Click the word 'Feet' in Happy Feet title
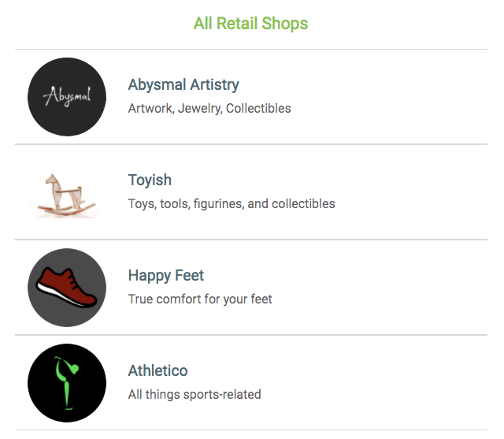Screen dimensions: 504x439 click(x=190, y=275)
